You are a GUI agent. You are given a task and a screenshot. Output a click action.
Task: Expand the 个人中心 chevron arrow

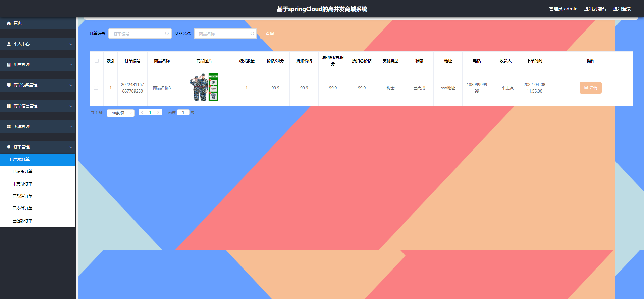coord(71,44)
